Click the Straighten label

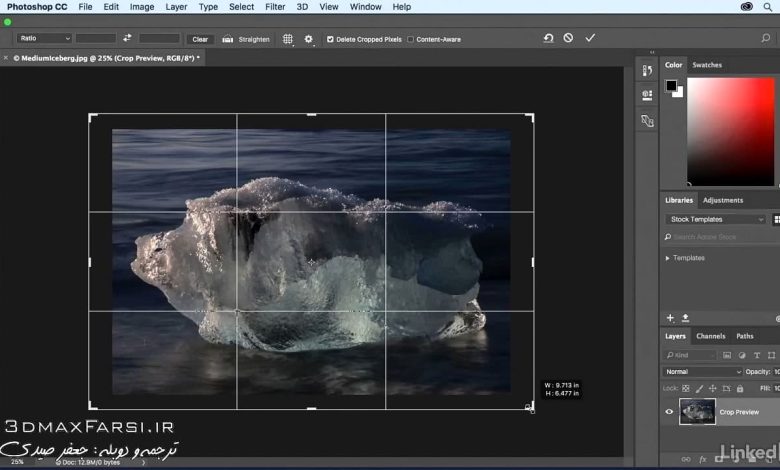click(254, 39)
